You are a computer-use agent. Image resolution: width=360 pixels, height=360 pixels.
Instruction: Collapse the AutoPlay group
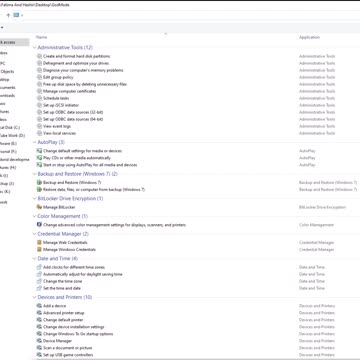[x=35, y=142]
